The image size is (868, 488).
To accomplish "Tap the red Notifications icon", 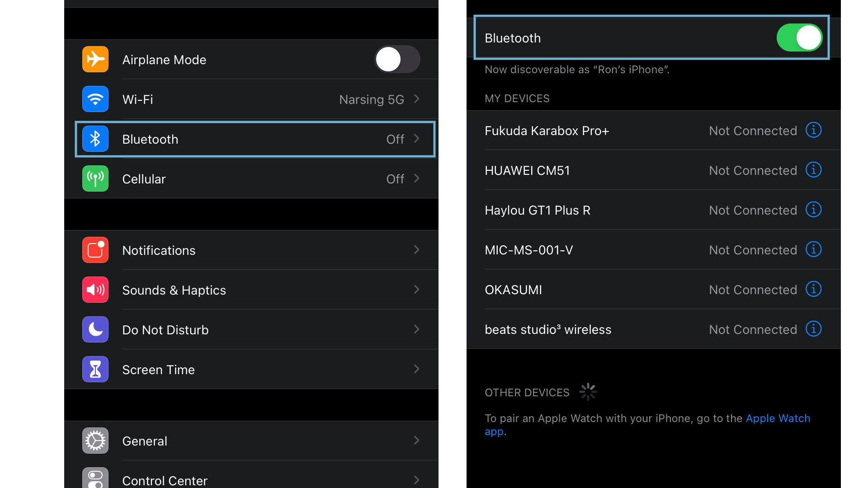I will (95, 250).
